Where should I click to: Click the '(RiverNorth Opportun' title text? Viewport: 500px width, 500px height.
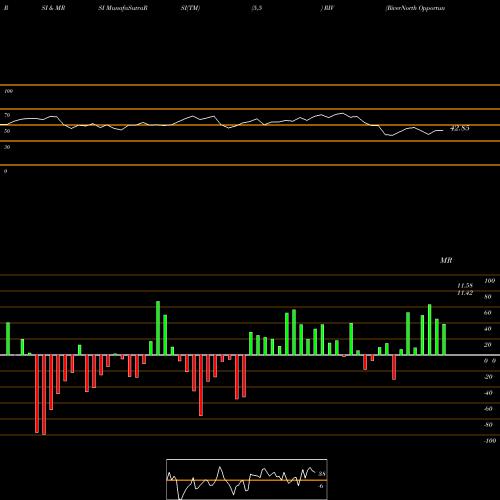415,8
